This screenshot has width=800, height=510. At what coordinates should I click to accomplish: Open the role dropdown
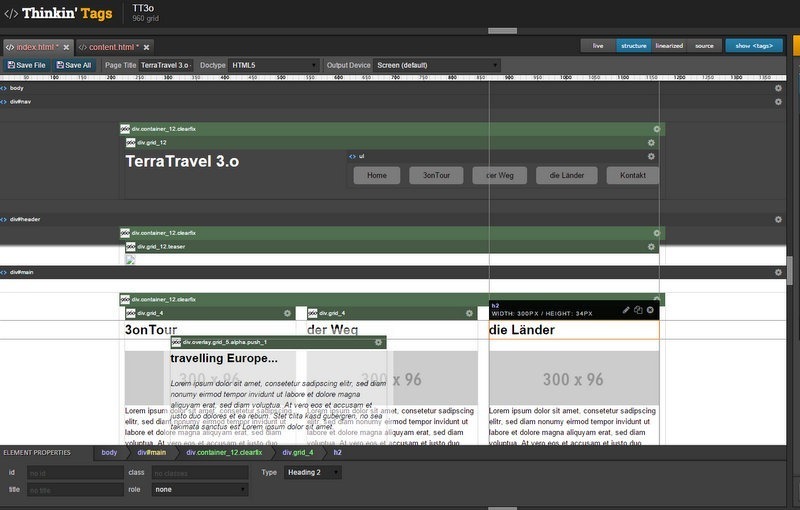tap(200, 489)
